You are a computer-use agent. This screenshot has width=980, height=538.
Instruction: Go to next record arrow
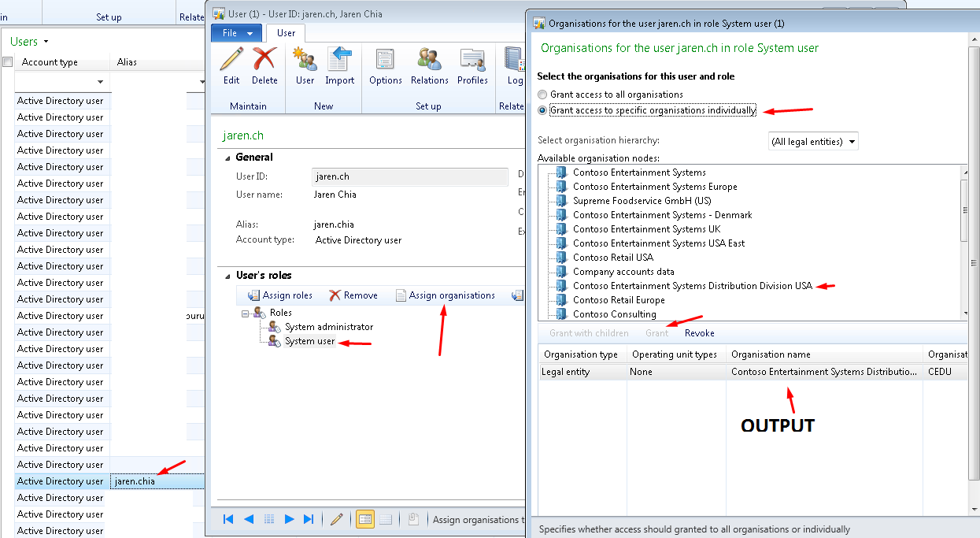289,519
